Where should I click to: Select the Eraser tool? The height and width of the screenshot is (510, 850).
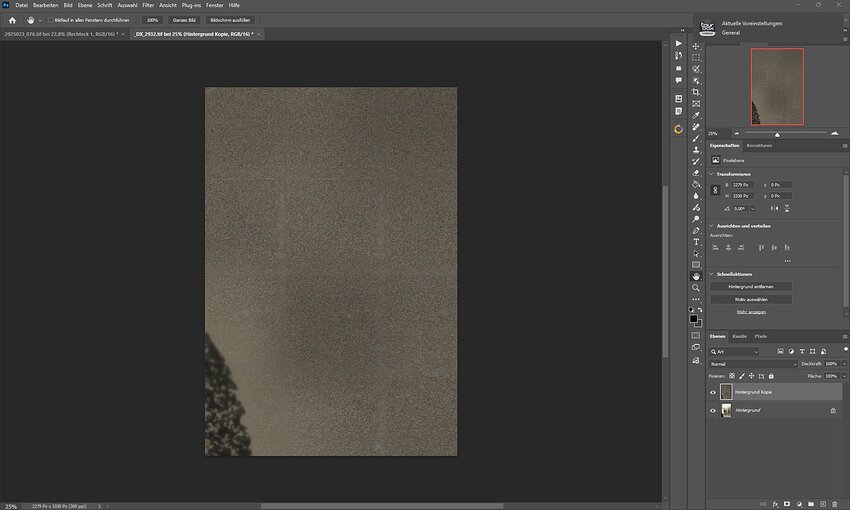696,173
